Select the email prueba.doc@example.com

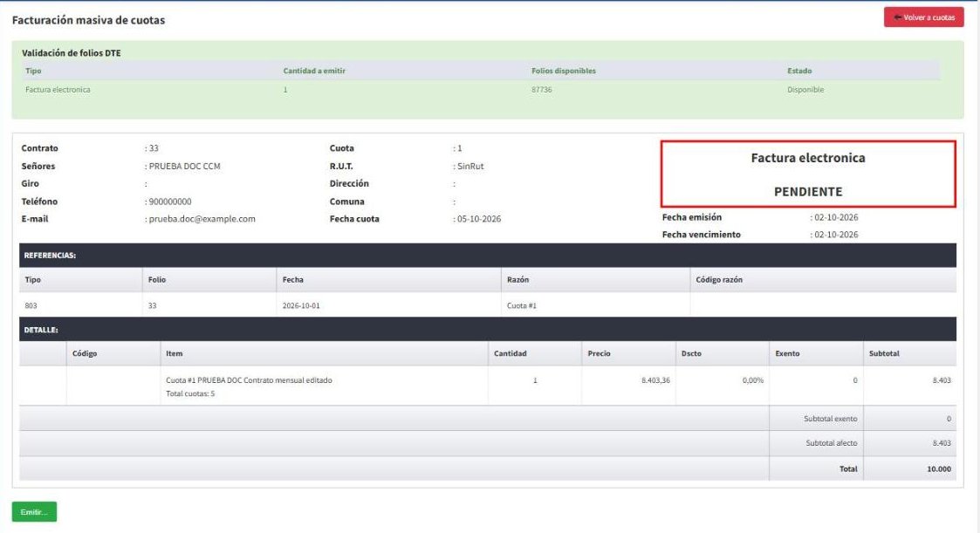[x=202, y=219]
